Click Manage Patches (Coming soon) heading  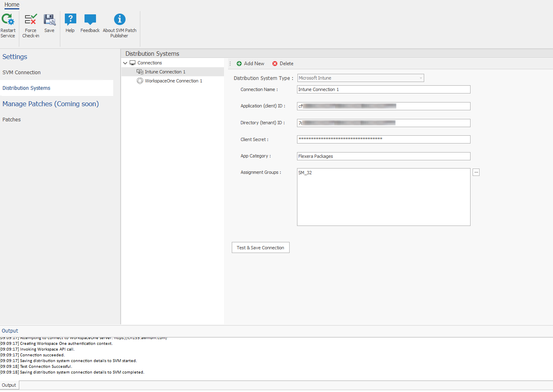50,104
